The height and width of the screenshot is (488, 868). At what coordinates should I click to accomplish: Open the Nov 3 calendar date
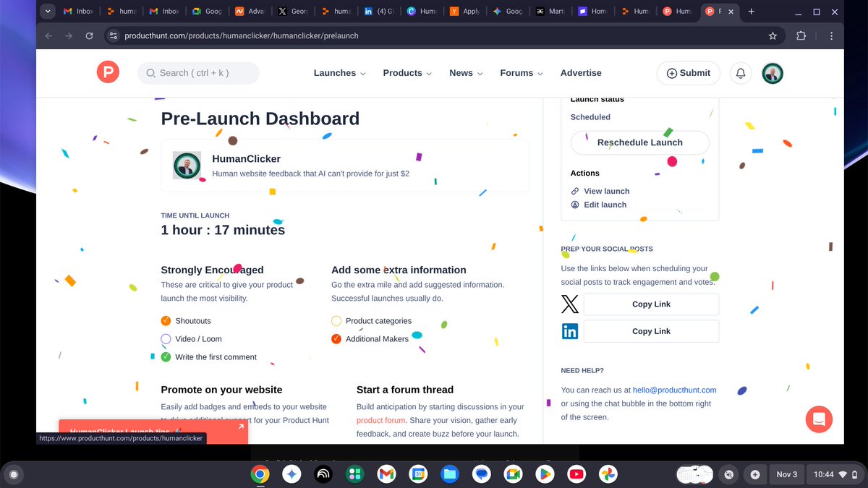[x=786, y=474]
